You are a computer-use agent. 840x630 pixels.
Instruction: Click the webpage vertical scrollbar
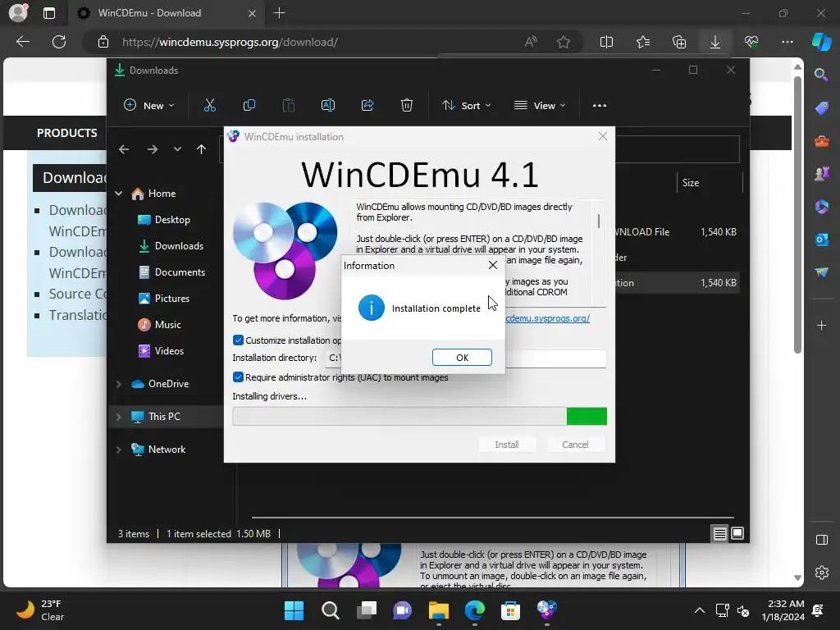coord(797,214)
